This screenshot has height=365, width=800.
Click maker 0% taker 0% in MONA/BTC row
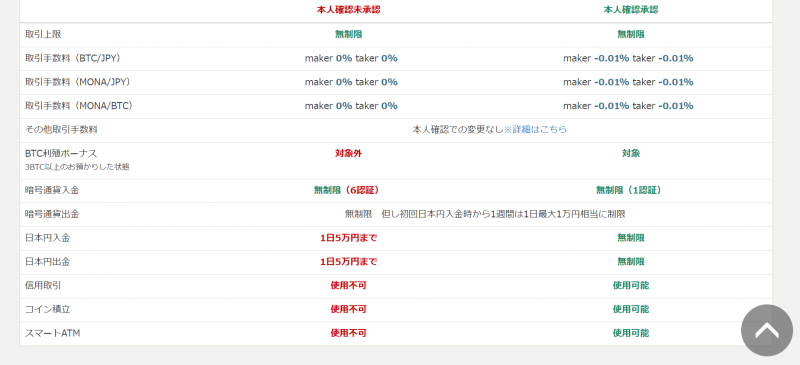351,106
